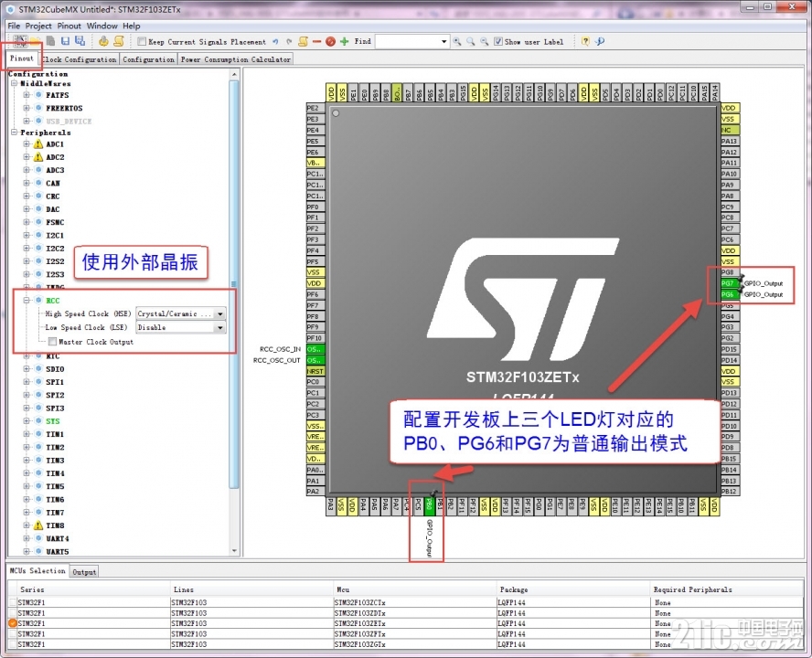Click the yellow Help question mark icon
812x658 pixels.
click(585, 41)
